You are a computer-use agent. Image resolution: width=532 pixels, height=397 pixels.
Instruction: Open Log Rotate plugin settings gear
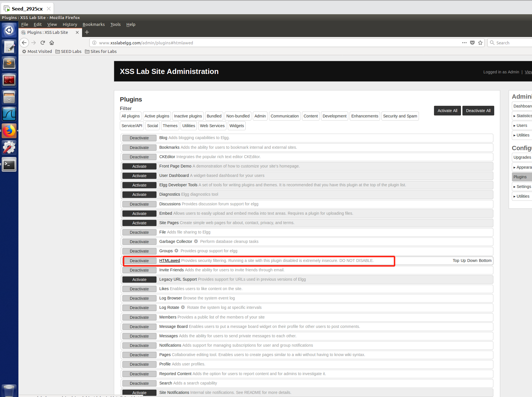click(183, 307)
